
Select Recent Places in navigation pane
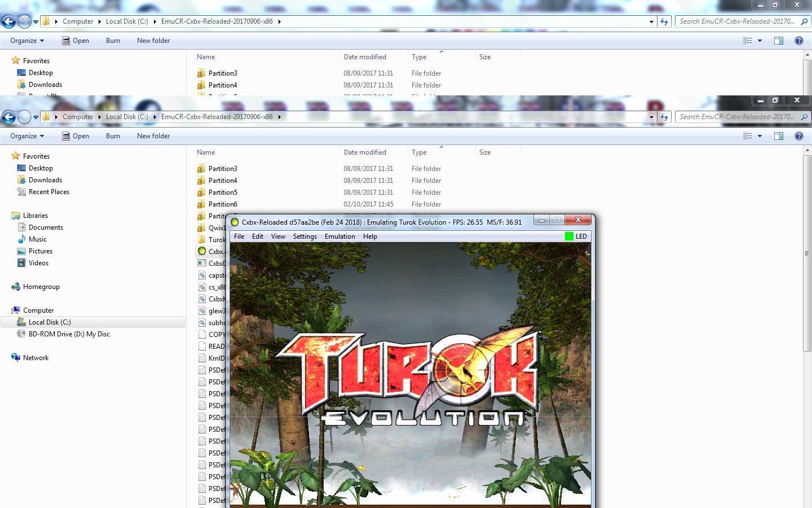pos(49,192)
